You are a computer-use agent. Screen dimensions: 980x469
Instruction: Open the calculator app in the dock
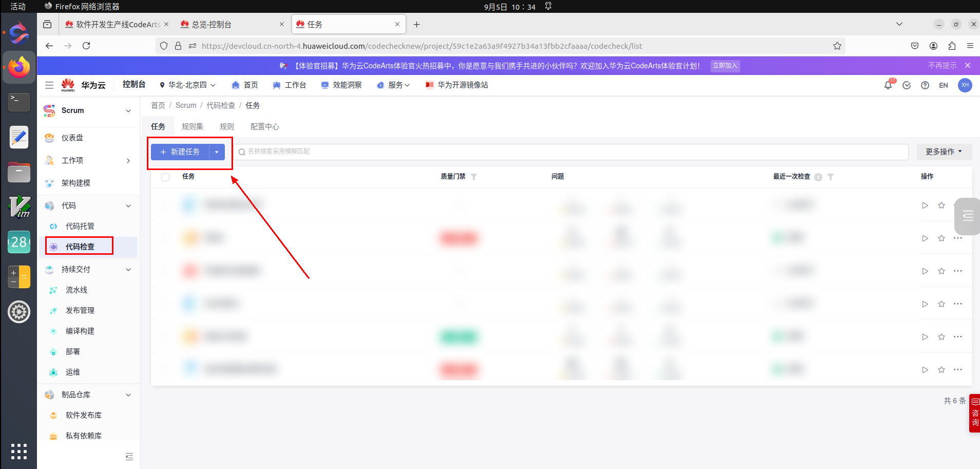pyautogui.click(x=19, y=277)
